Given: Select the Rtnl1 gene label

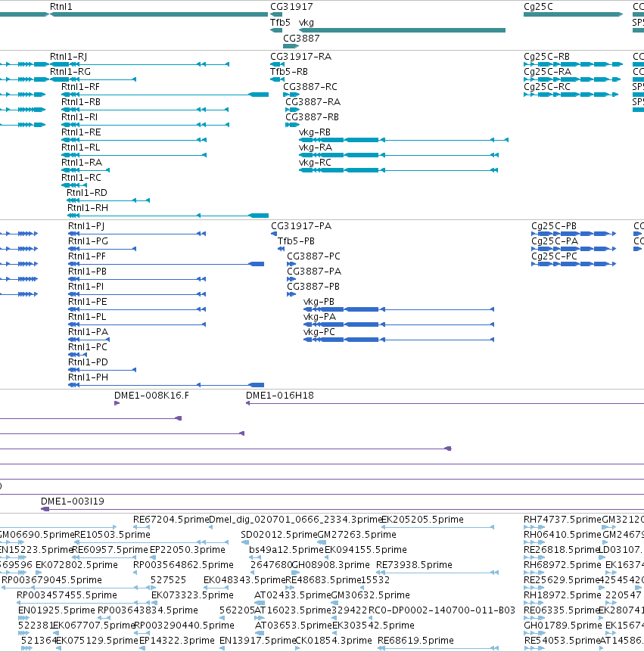Looking at the screenshot, I should [x=61, y=7].
